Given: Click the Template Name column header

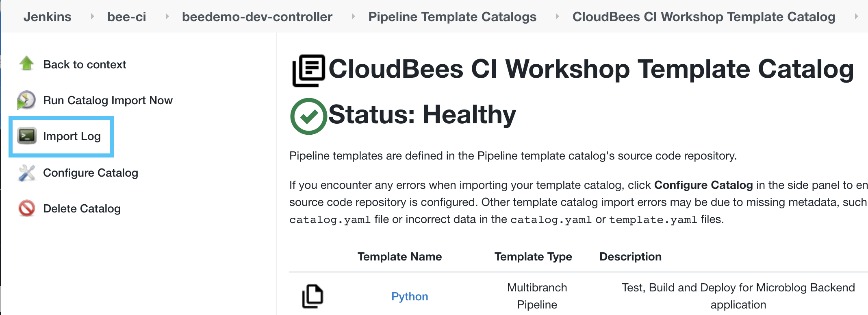Looking at the screenshot, I should click(x=399, y=256).
